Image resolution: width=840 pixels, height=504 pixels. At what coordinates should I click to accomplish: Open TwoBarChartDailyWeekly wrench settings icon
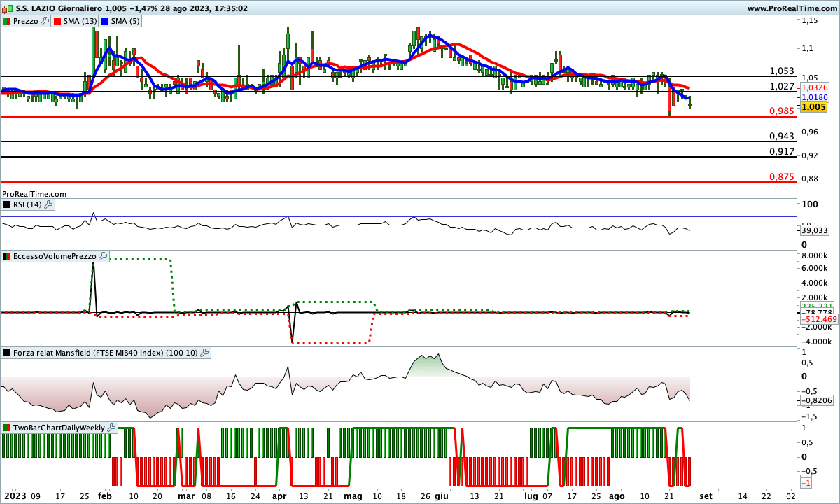(x=111, y=428)
